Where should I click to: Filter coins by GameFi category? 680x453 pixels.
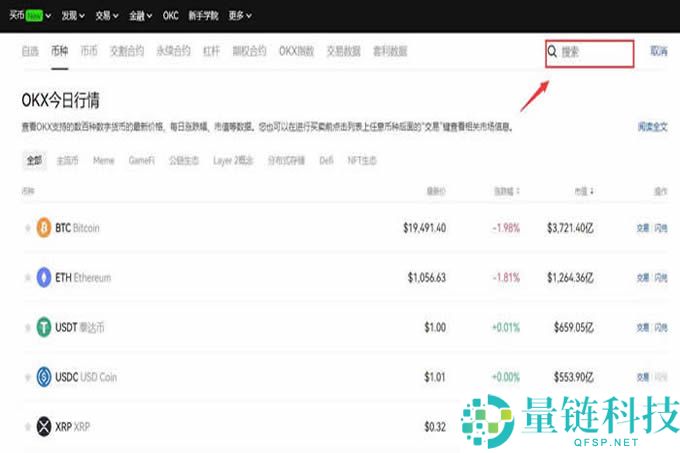coord(141,160)
